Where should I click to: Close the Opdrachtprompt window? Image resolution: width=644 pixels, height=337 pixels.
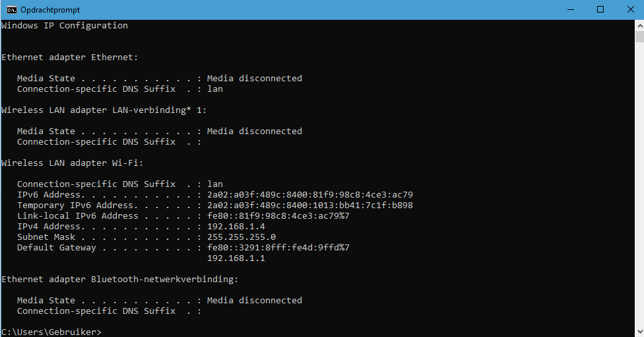(630, 9)
